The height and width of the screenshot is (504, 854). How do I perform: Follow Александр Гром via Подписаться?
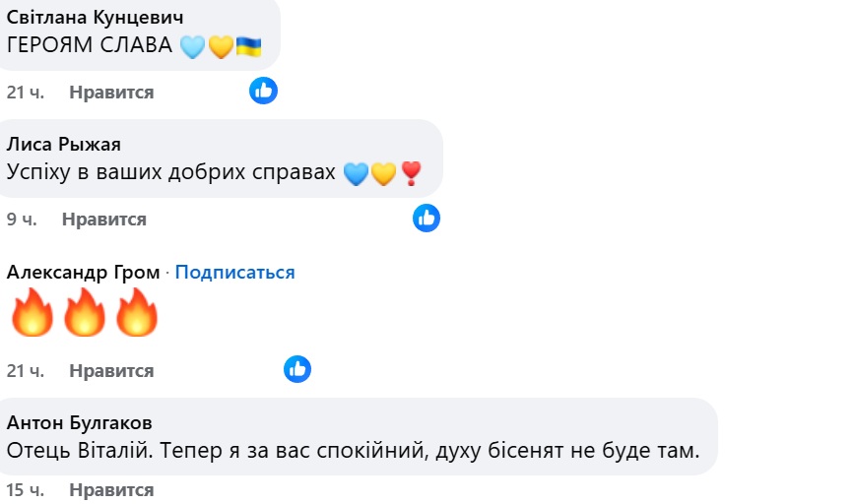[235, 273]
